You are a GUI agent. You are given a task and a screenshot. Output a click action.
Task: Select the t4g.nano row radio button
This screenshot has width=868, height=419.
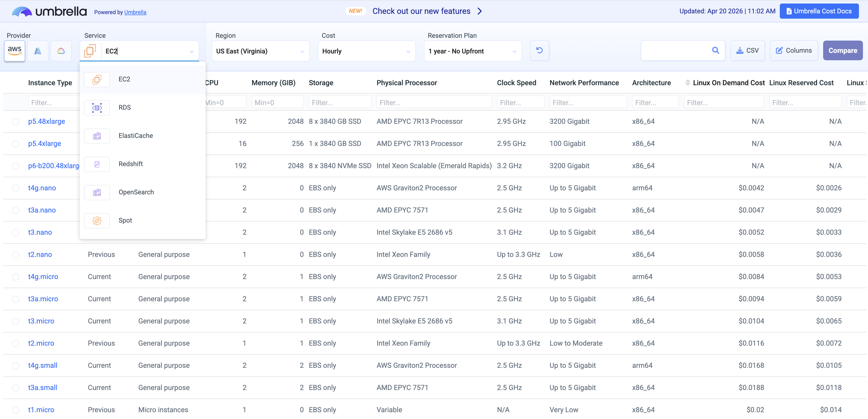(x=16, y=188)
